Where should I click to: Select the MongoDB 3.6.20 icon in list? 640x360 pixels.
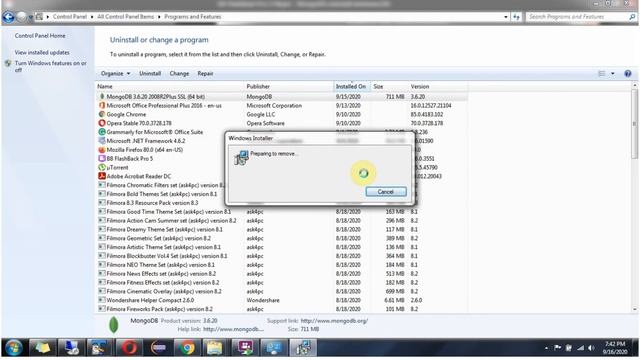[x=102, y=97]
